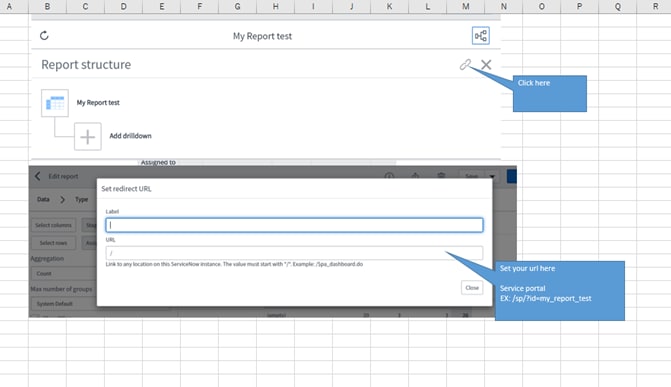
Task: Select the Type breadcrumb step
Action: point(81,199)
